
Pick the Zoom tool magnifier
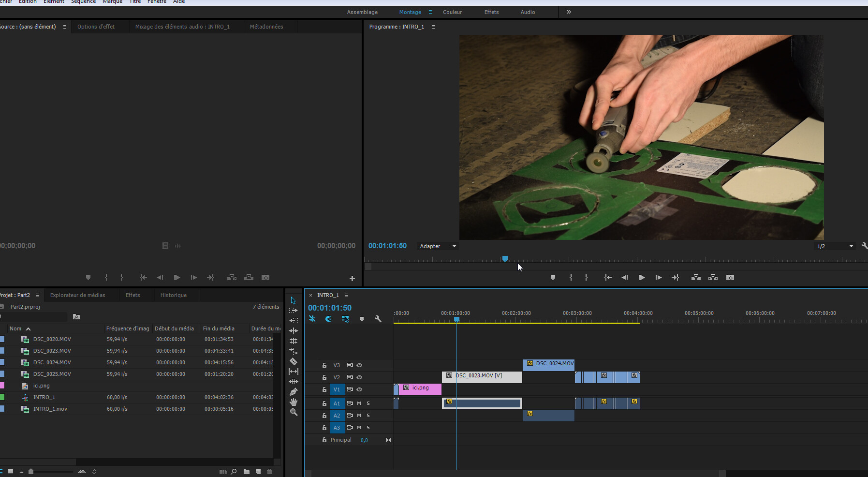point(294,412)
